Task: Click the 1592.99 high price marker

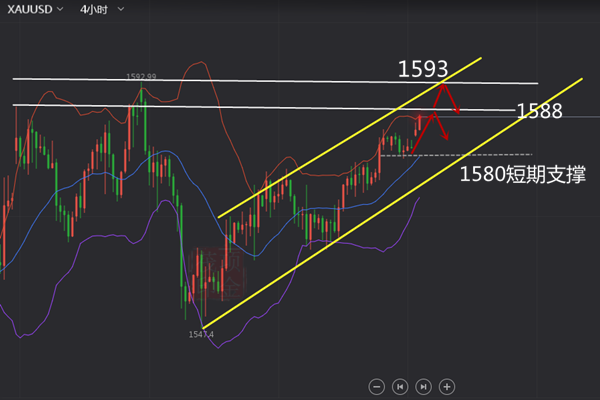Action: click(143, 75)
